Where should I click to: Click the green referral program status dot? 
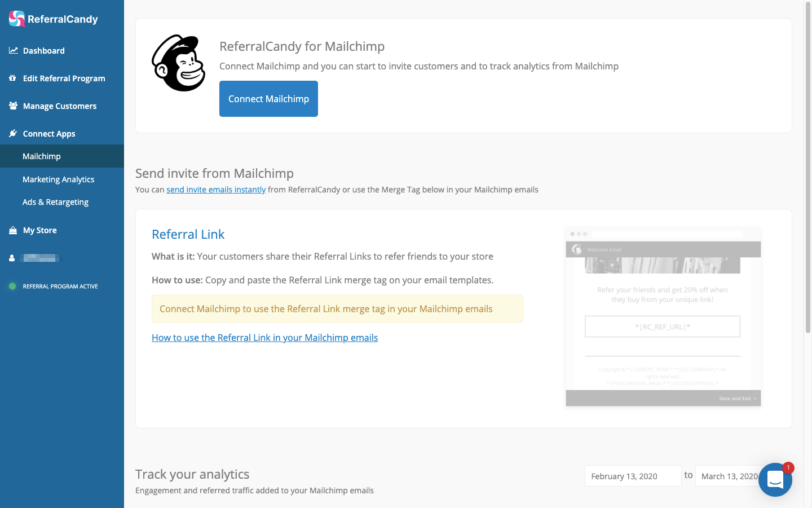(12, 286)
